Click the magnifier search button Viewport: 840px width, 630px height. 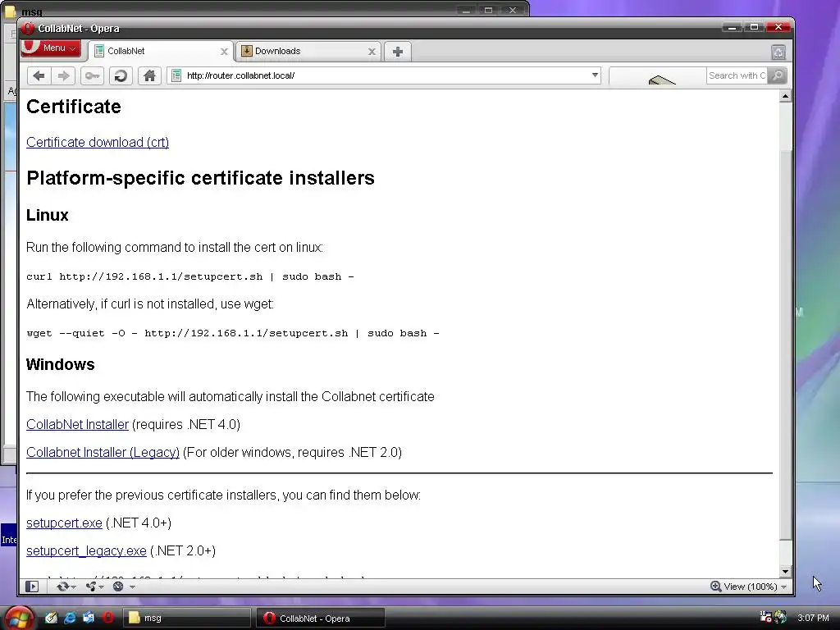(778, 75)
